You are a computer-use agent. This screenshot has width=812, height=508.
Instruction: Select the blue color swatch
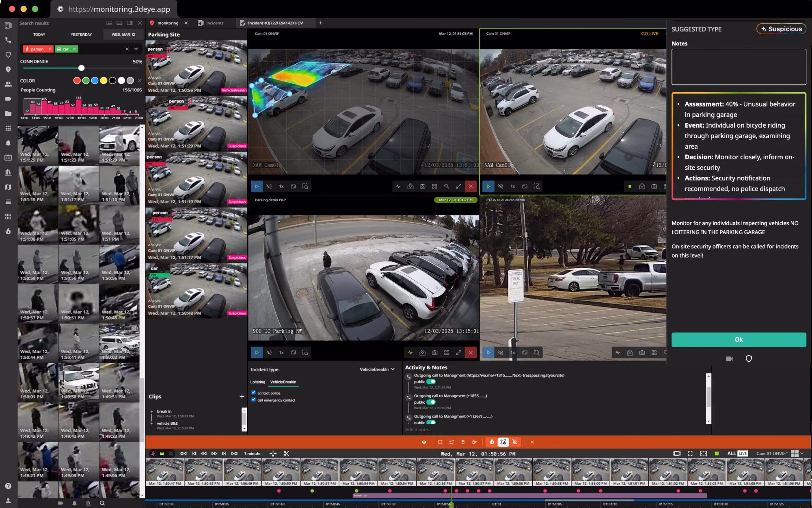coord(95,80)
